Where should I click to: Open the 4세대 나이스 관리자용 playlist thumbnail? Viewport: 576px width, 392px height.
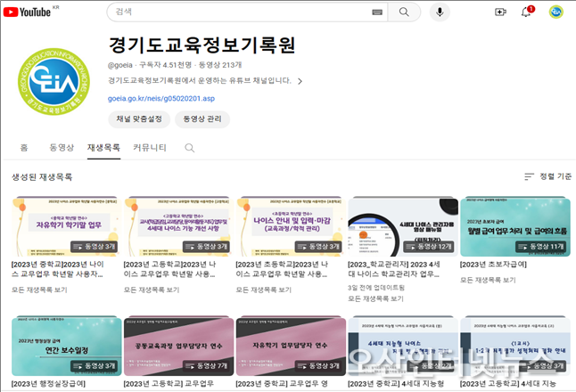[x=403, y=226]
